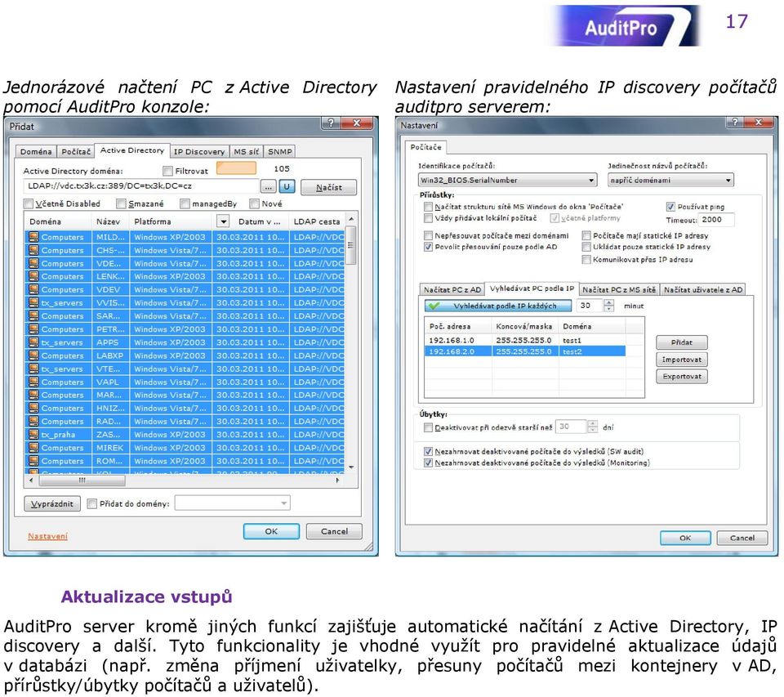Click the help question mark in Přidat dialog

coord(331,123)
